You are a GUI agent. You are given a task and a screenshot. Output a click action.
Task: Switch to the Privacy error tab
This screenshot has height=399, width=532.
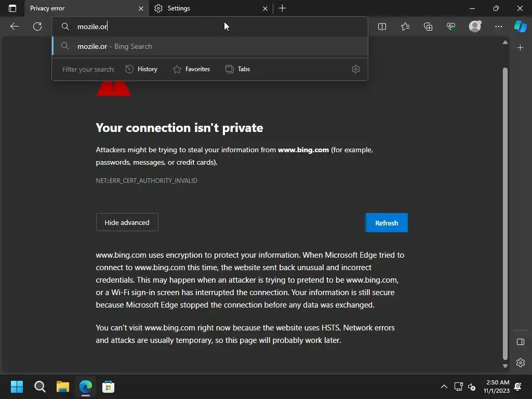87,8
